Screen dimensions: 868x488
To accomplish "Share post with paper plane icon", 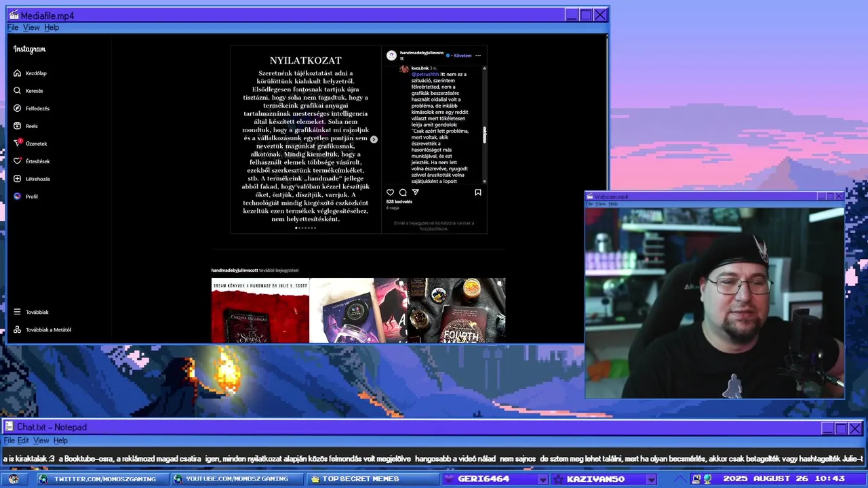I will pyautogui.click(x=416, y=192).
